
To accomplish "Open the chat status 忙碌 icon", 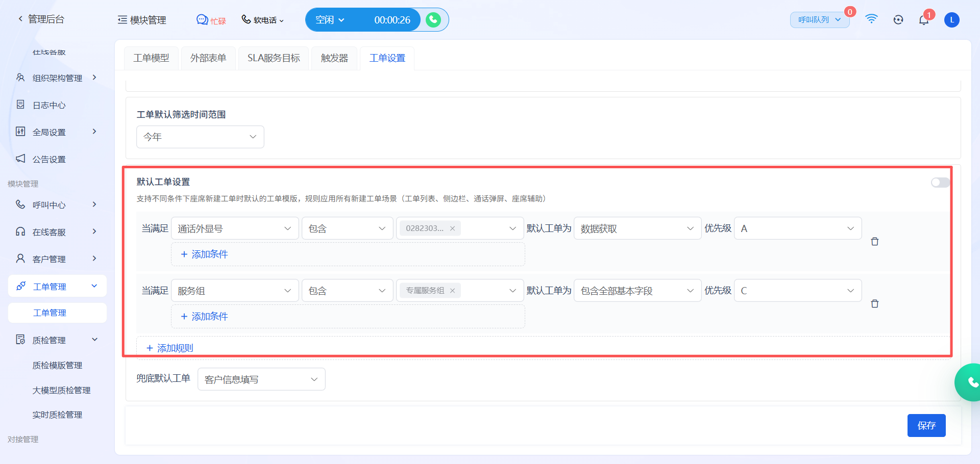I will 202,20.
